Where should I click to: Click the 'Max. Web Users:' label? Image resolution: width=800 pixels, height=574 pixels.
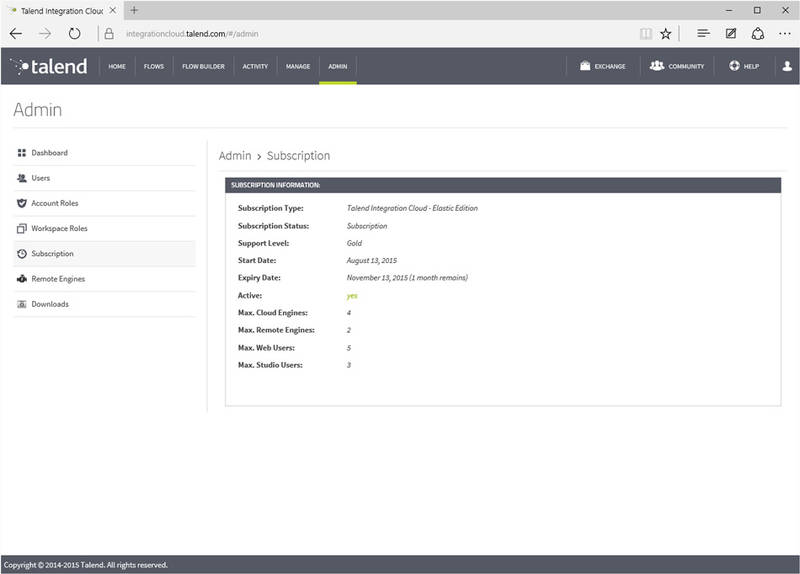coord(266,347)
